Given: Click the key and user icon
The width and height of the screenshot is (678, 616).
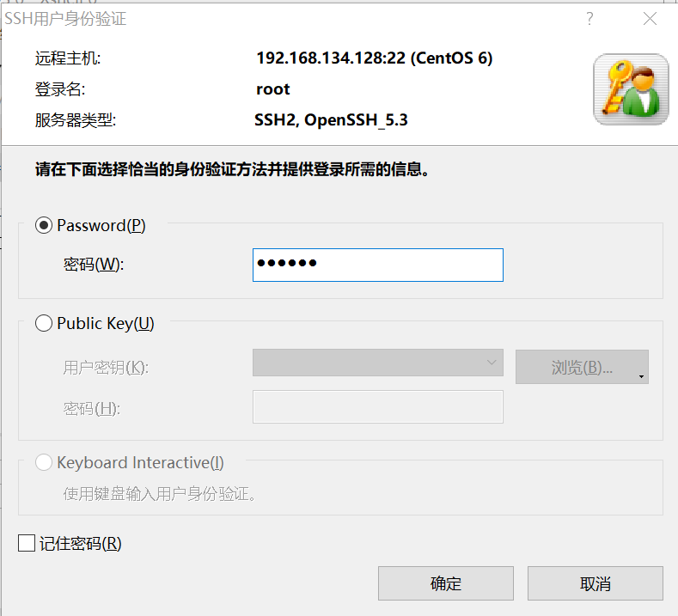Looking at the screenshot, I should point(631,89).
